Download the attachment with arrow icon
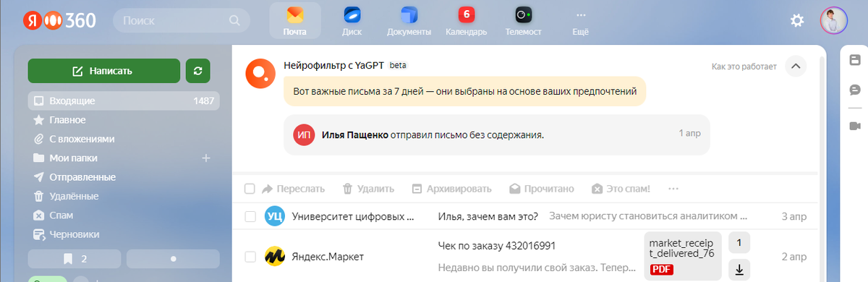 pyautogui.click(x=739, y=270)
